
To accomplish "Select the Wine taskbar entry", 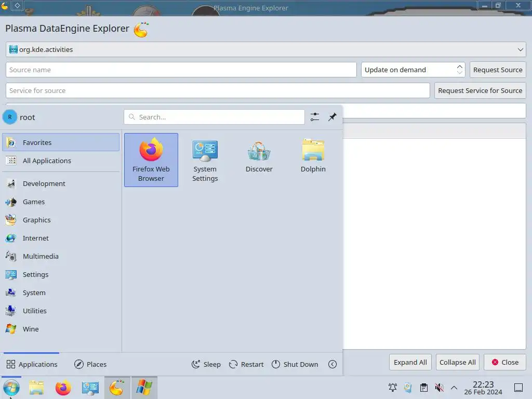I will (x=144, y=388).
